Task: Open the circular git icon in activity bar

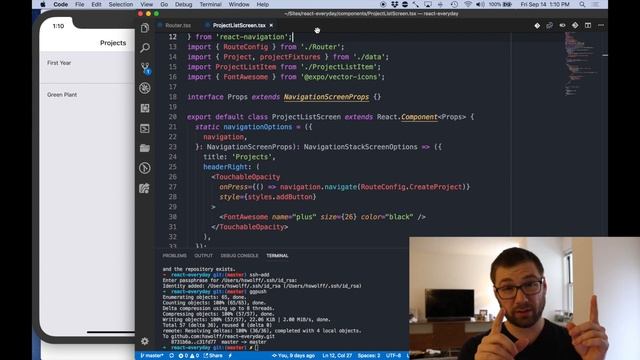Action: click(x=145, y=168)
